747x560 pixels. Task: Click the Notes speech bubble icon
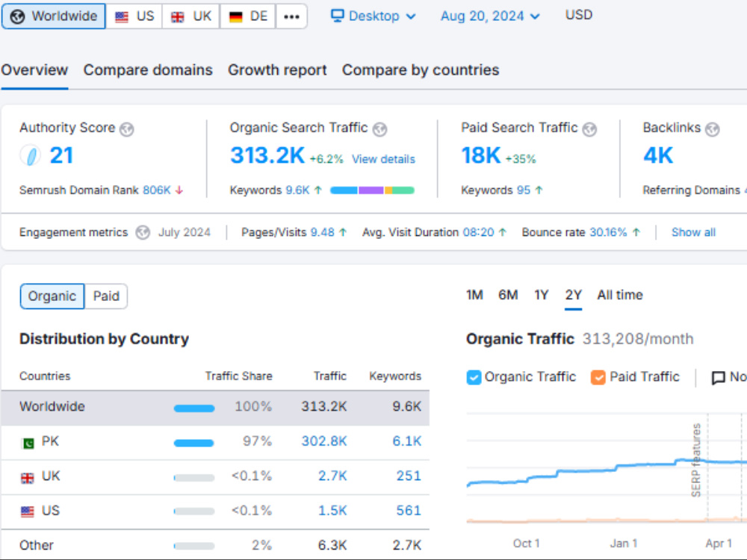718,378
